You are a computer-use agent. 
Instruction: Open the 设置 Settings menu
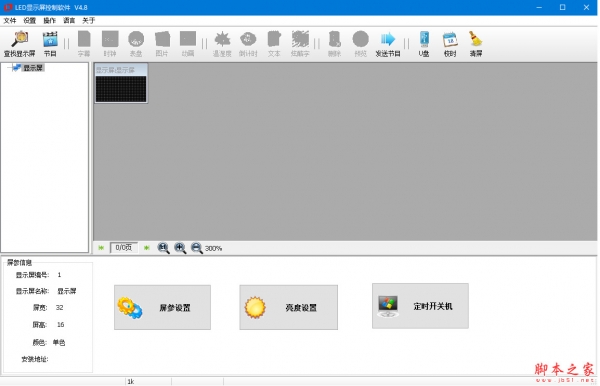tap(29, 21)
